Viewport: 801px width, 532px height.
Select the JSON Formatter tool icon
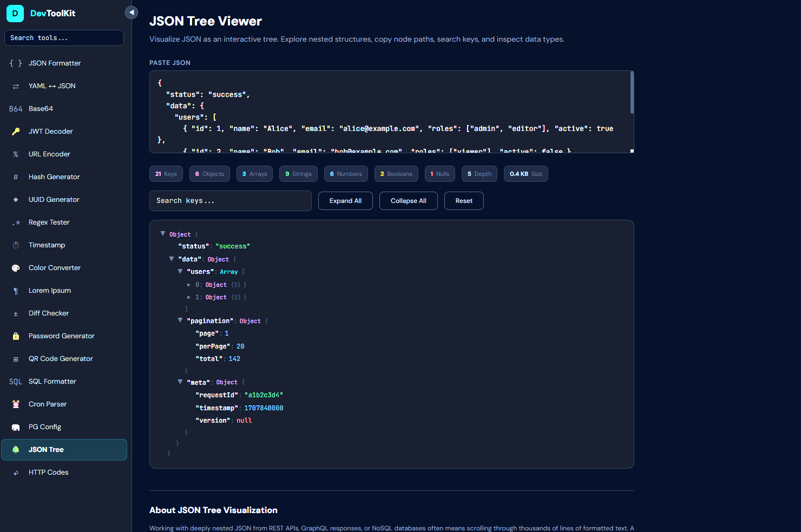coord(16,63)
